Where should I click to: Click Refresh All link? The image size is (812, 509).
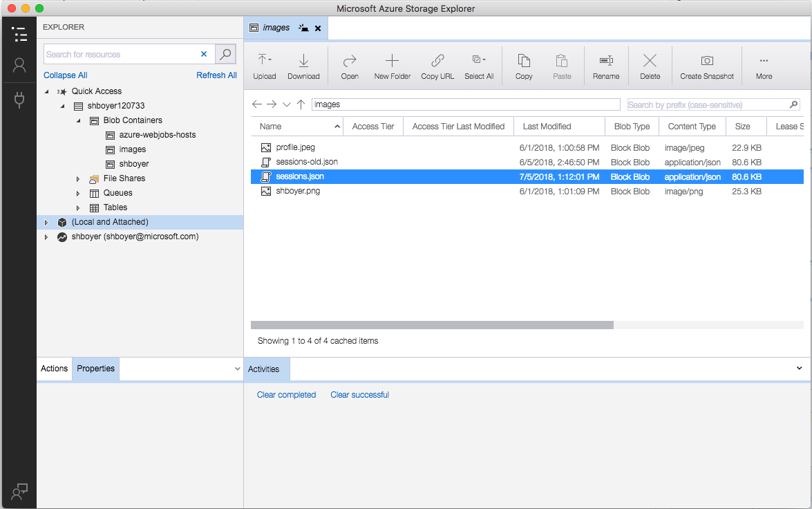pos(216,75)
